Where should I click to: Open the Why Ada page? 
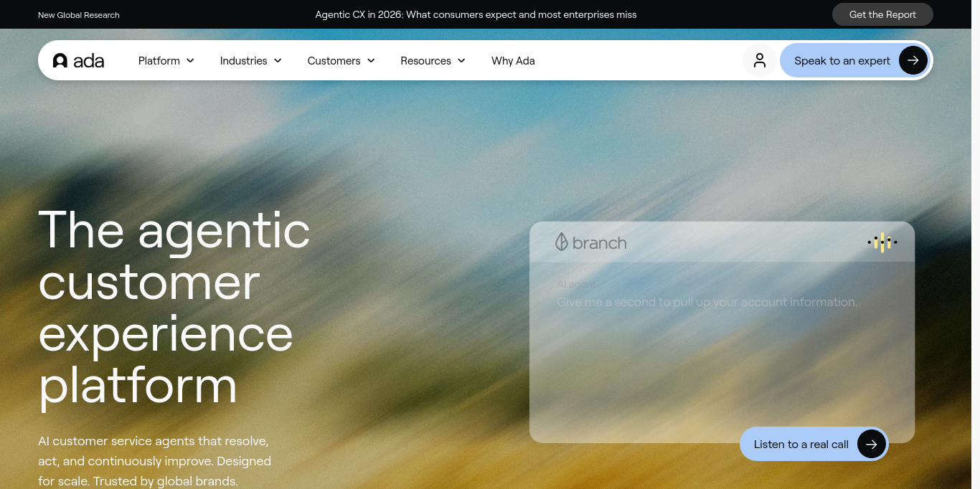tap(513, 61)
